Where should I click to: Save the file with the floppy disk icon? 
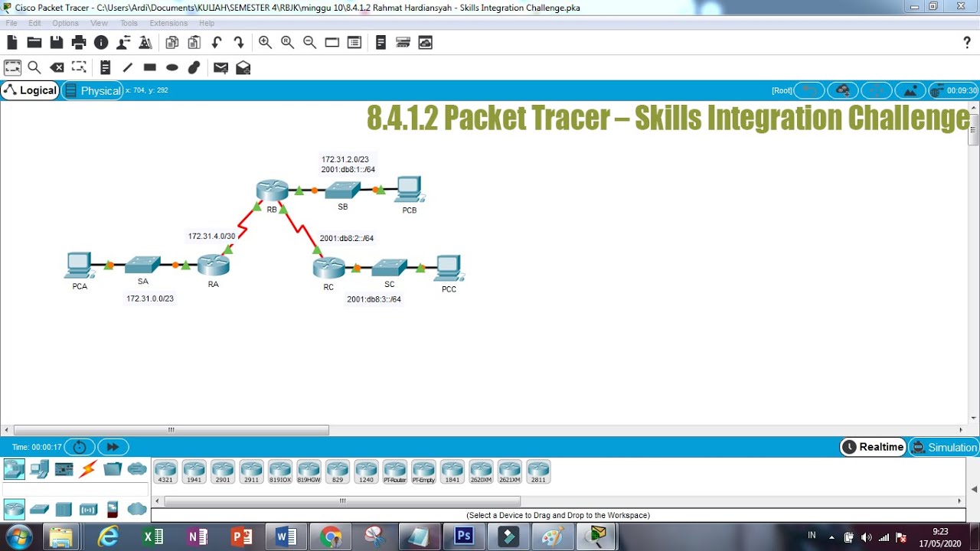pyautogui.click(x=57, y=43)
